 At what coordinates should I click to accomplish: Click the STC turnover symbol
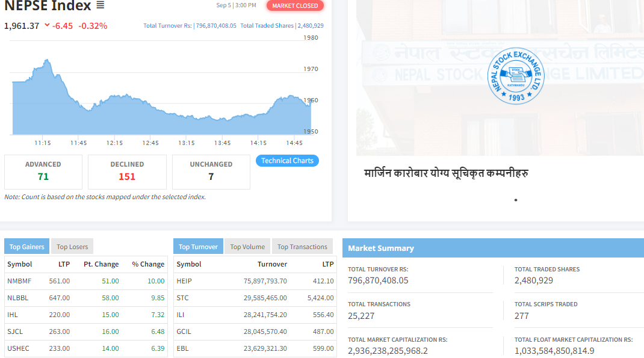(x=182, y=298)
